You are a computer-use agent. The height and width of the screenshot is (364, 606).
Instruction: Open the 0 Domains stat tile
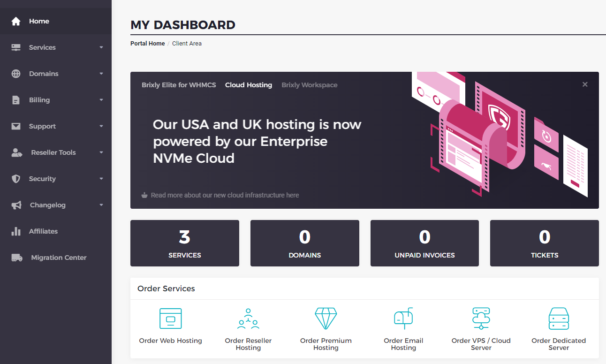(x=305, y=243)
